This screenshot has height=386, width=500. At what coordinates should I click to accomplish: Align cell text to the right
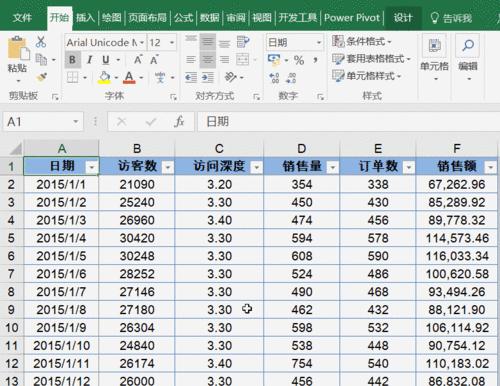224,60
